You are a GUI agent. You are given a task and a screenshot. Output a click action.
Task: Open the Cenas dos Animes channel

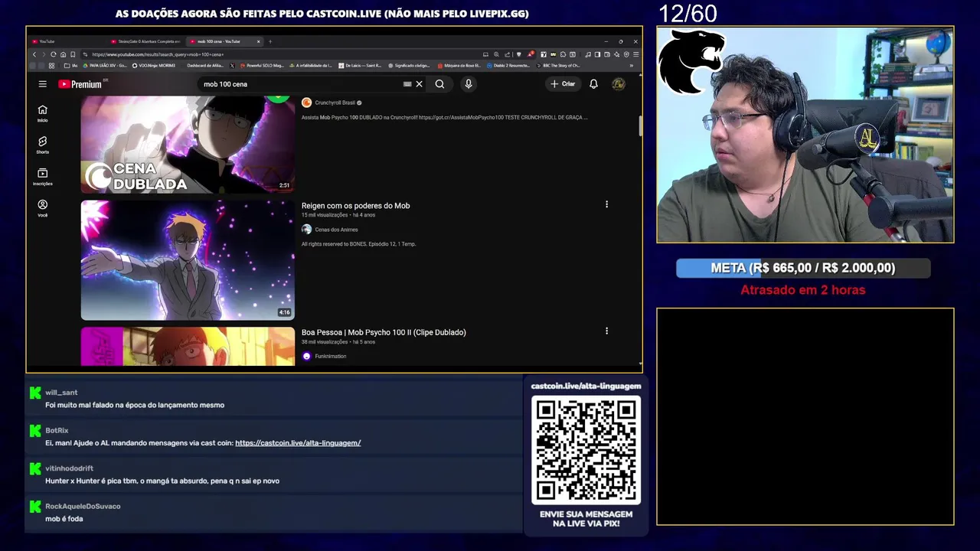click(x=336, y=230)
